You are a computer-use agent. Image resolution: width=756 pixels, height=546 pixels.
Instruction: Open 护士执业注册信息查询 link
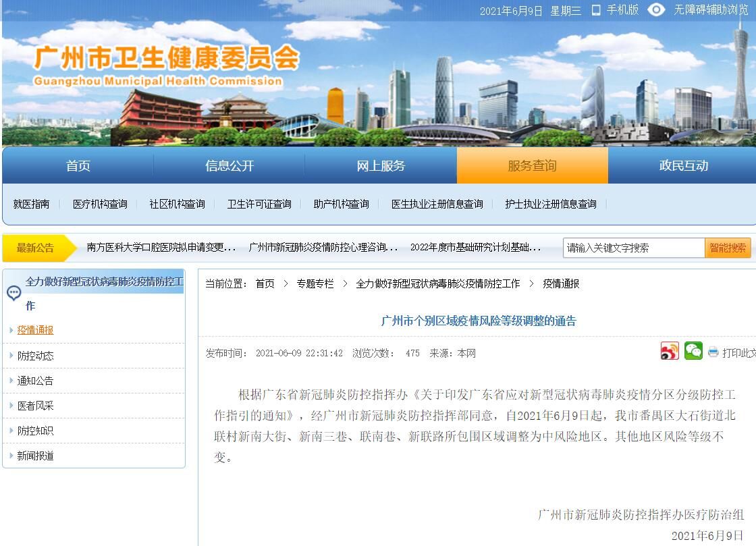click(x=550, y=204)
